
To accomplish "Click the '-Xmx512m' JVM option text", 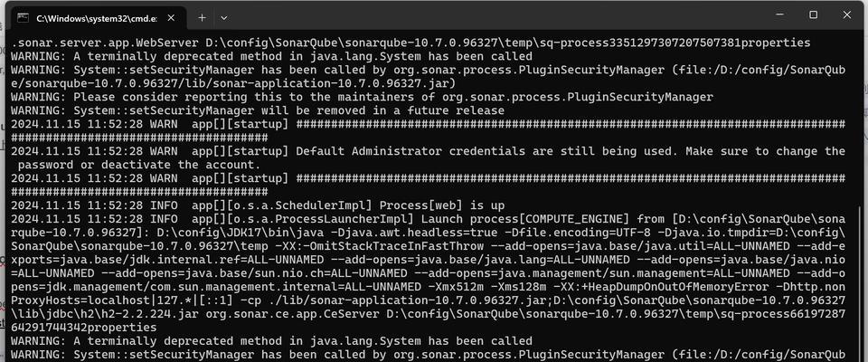I will (457, 287).
